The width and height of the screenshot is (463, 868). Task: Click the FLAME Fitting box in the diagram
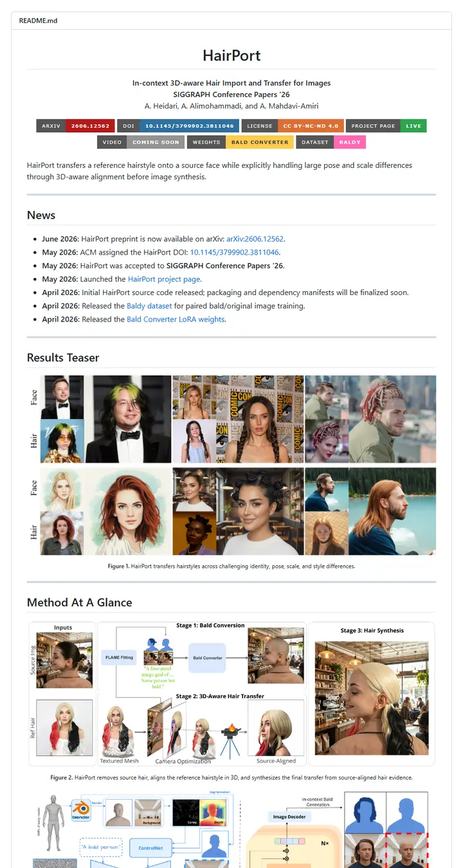click(118, 658)
